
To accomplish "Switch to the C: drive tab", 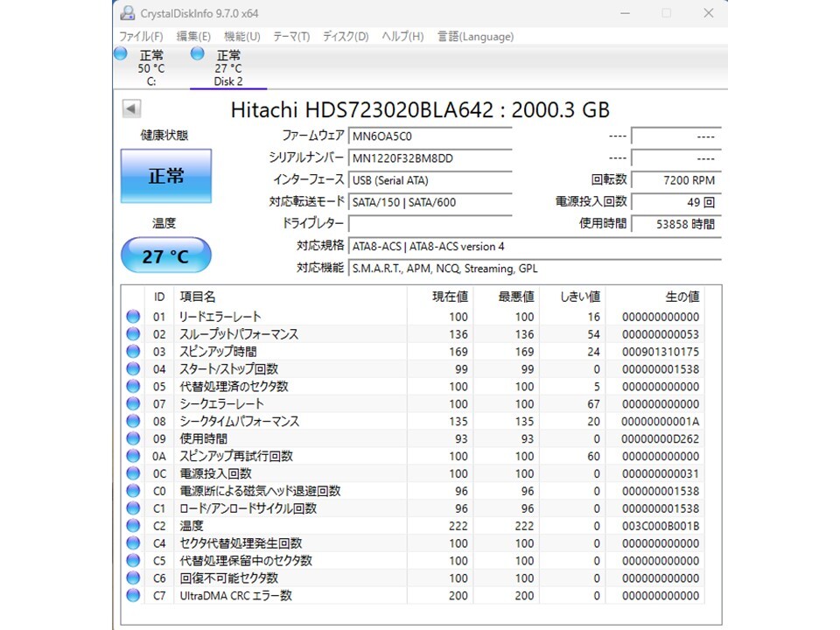I will tap(151, 68).
